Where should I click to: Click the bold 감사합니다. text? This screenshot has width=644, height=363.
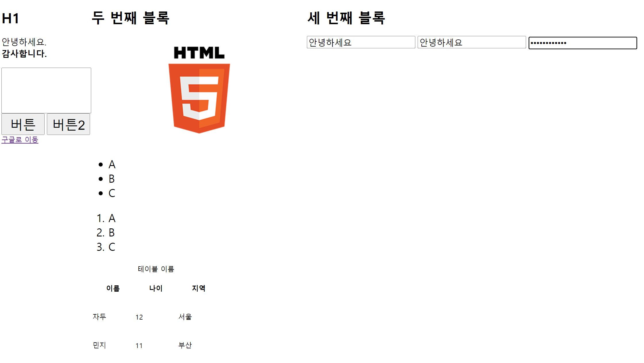(x=24, y=54)
